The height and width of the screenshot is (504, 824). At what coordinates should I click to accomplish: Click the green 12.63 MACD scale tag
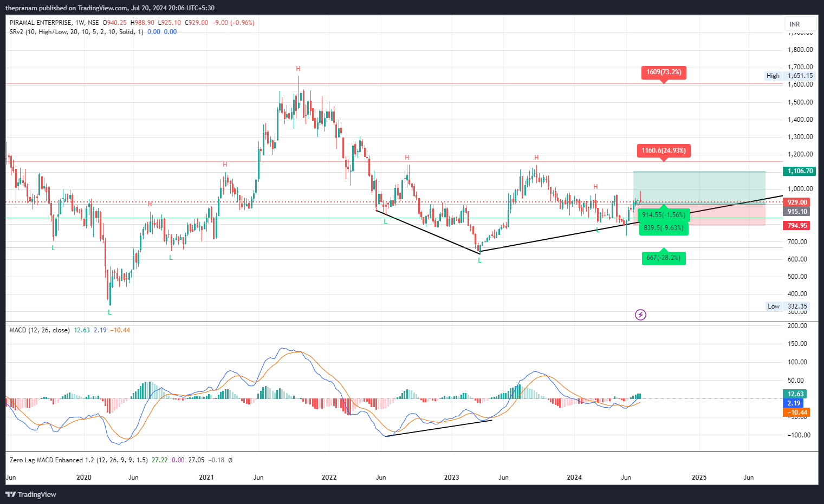point(795,394)
